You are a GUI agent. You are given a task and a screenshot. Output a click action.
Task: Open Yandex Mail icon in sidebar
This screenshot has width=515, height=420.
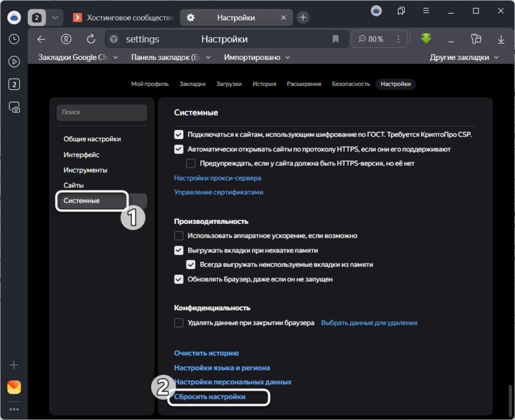14,387
